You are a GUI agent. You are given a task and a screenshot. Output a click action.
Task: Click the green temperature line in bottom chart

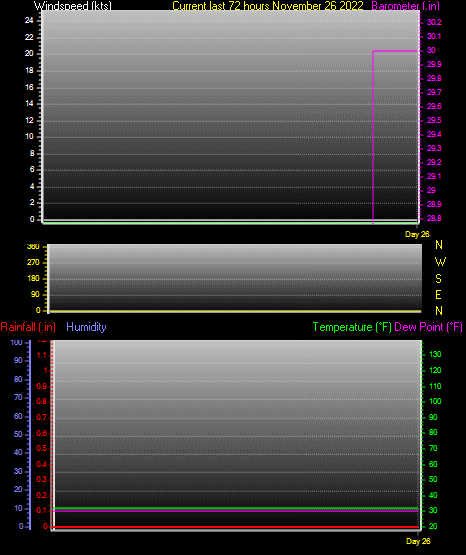tap(235, 508)
